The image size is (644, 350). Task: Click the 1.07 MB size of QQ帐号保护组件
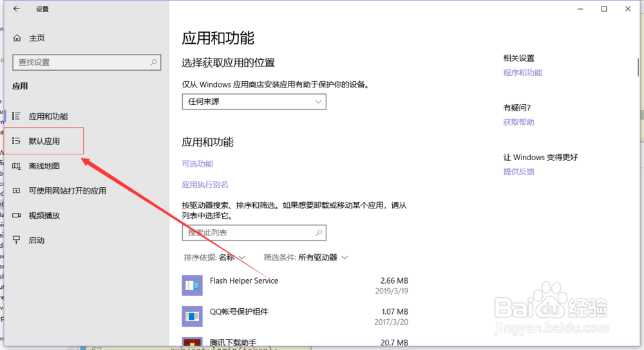click(x=395, y=312)
